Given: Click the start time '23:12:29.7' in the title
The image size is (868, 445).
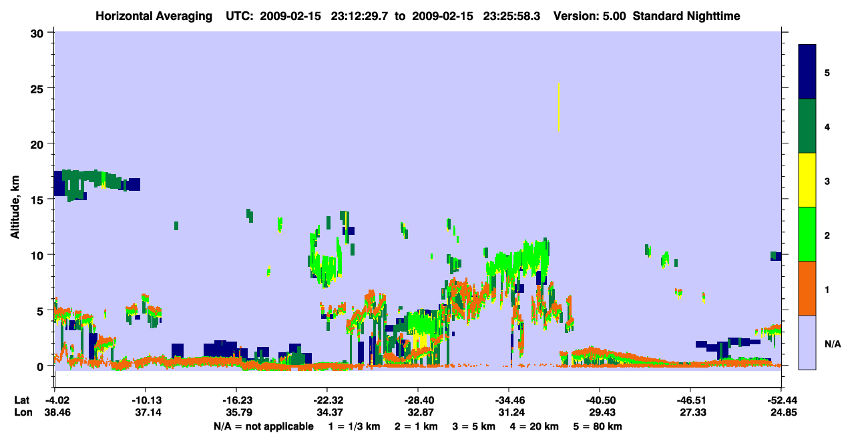Looking at the screenshot, I should tap(361, 16).
